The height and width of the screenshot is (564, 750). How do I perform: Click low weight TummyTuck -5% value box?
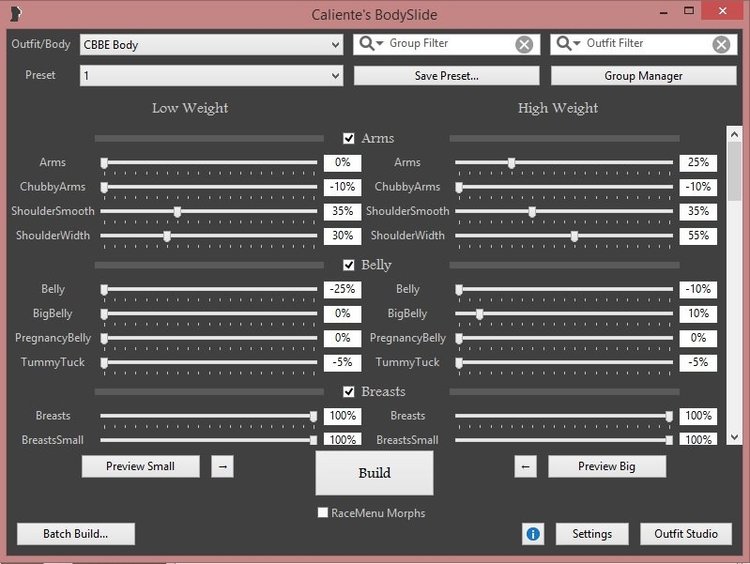(342, 363)
